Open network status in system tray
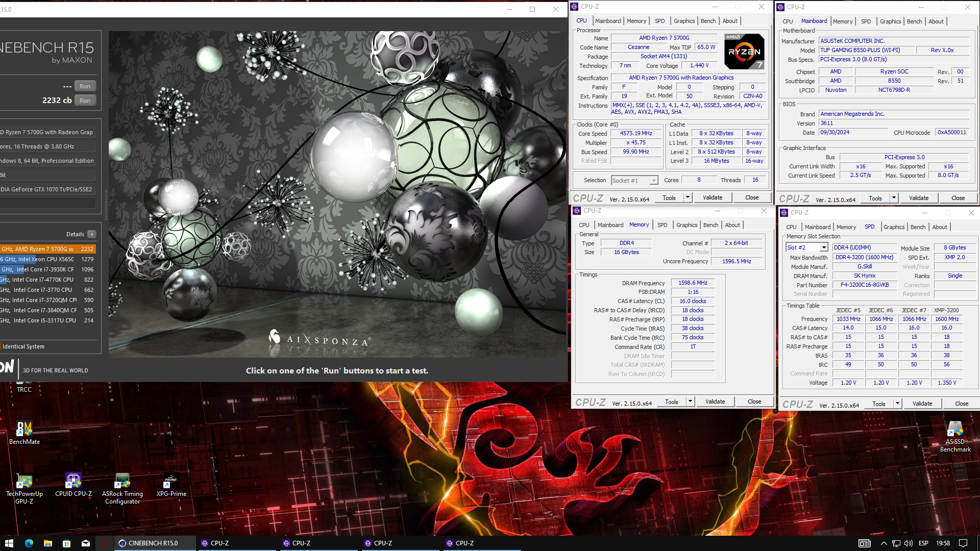Image resolution: width=980 pixels, height=551 pixels. click(896, 543)
